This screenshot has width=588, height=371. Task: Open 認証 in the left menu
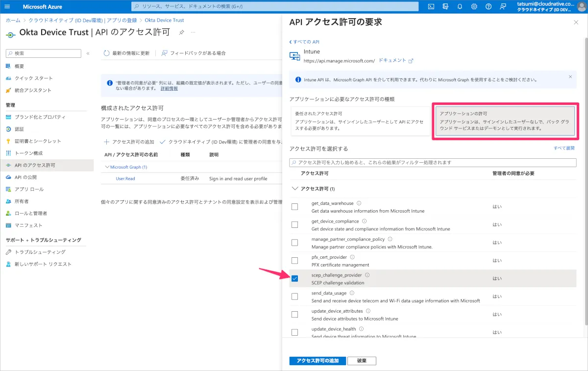pyautogui.click(x=20, y=129)
